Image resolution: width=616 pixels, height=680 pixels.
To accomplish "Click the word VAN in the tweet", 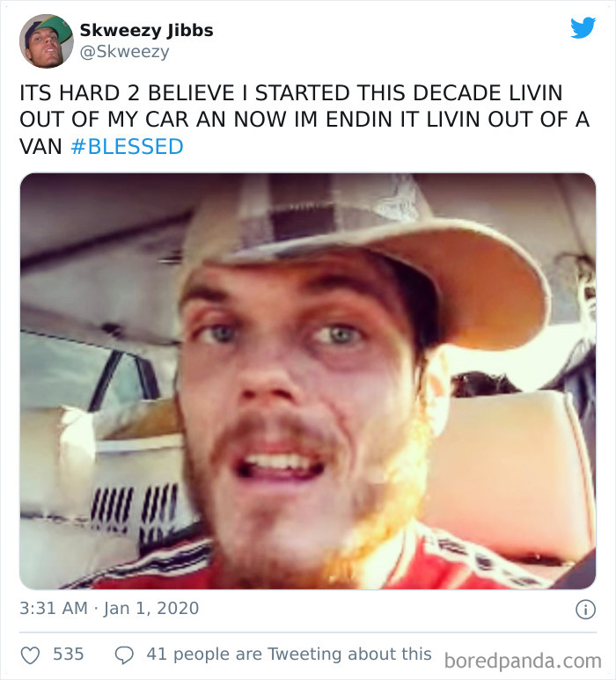I will pos(40,147).
